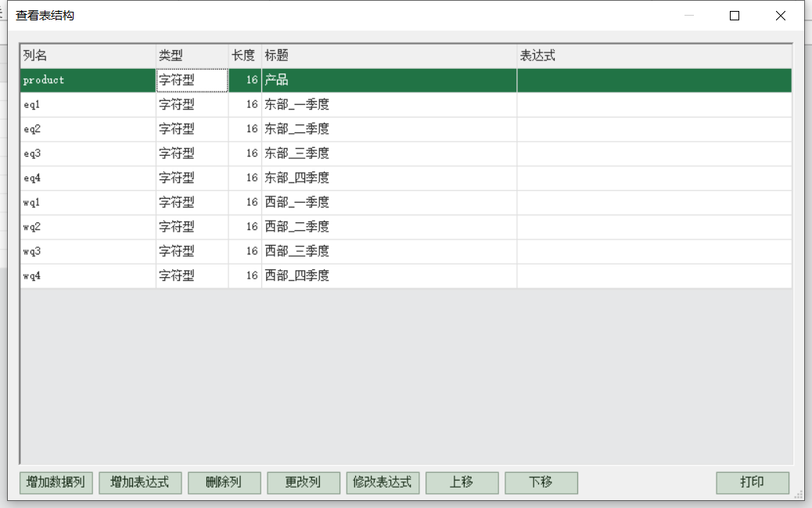Image resolution: width=812 pixels, height=508 pixels.
Task: Move column down with 下移
Action: click(541, 483)
